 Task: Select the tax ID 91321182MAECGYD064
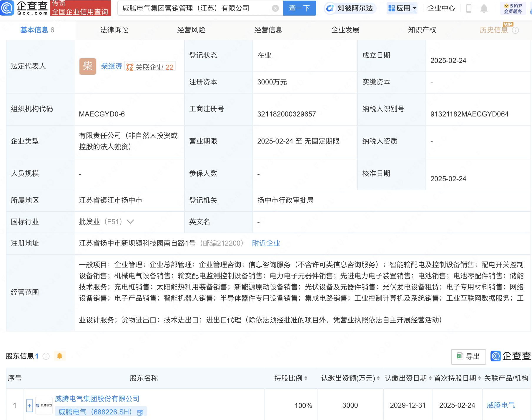(x=469, y=114)
